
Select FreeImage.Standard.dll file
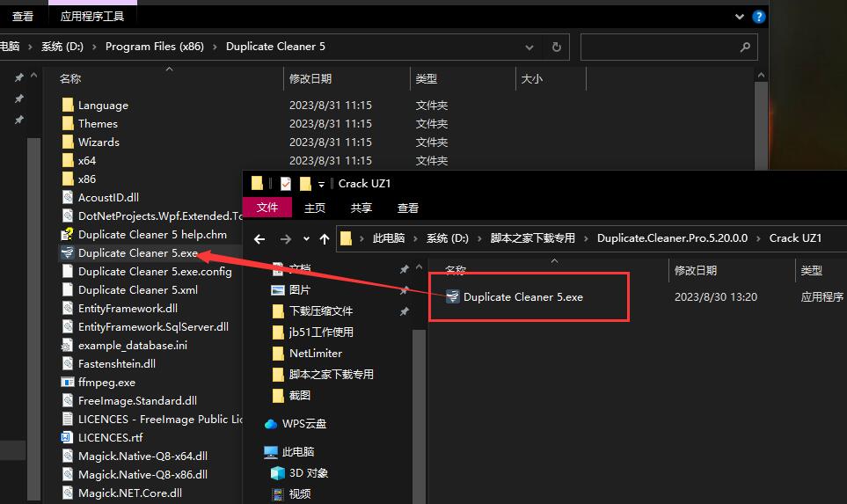[x=137, y=400]
